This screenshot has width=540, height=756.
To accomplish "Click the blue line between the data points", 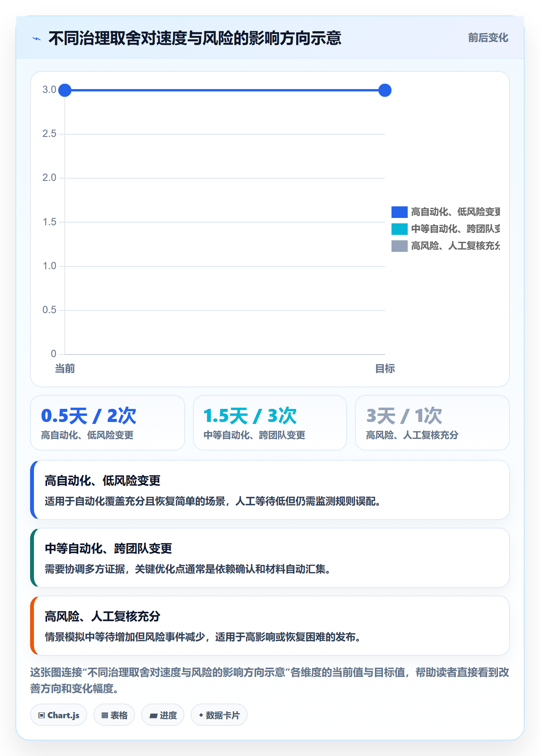I will coord(225,90).
